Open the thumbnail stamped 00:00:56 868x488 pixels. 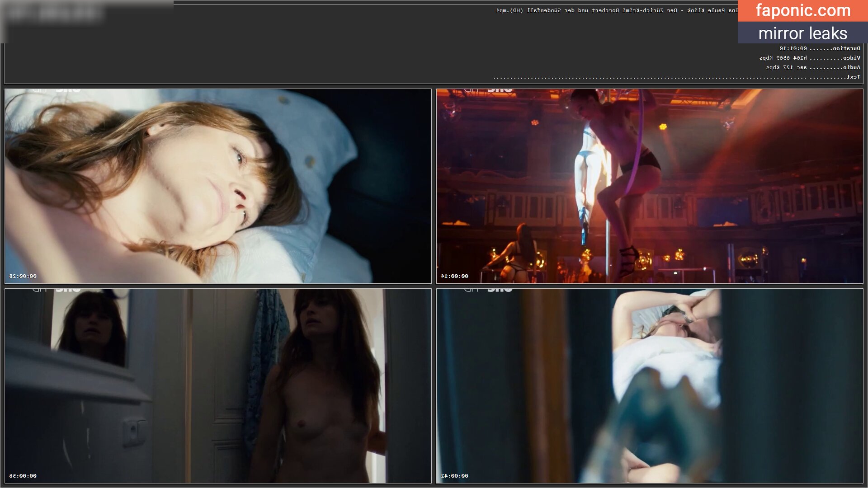[x=218, y=386]
